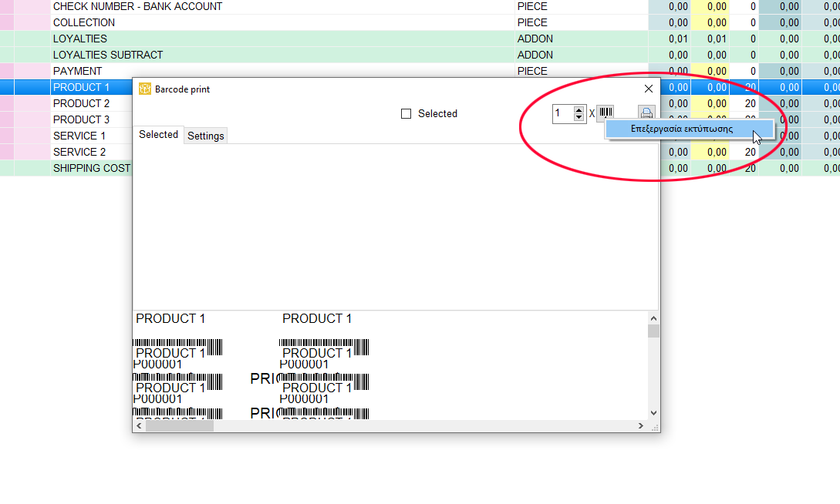This screenshot has width=840, height=504.
Task: Select the COLLECTION item row
Action: click(x=84, y=23)
